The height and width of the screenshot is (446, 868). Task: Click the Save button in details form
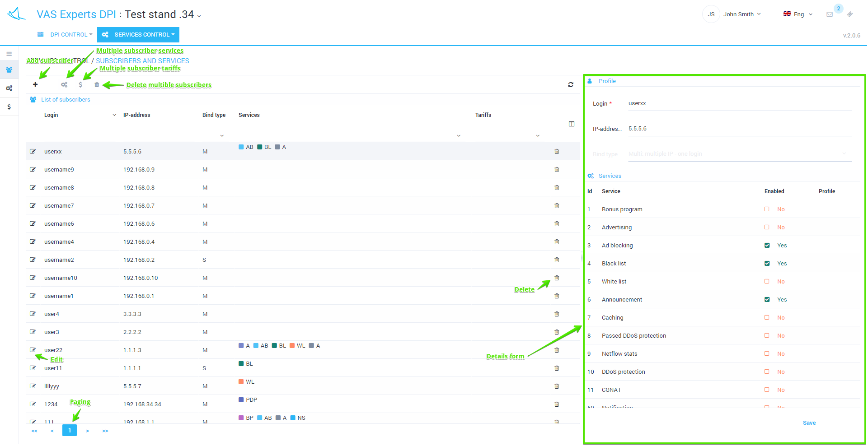coord(809,423)
